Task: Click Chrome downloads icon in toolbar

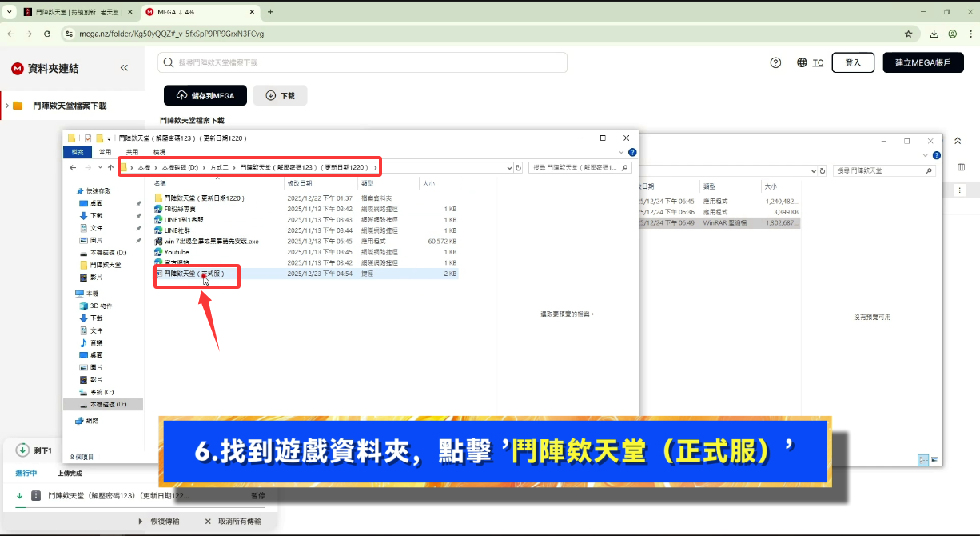Action: tap(934, 34)
